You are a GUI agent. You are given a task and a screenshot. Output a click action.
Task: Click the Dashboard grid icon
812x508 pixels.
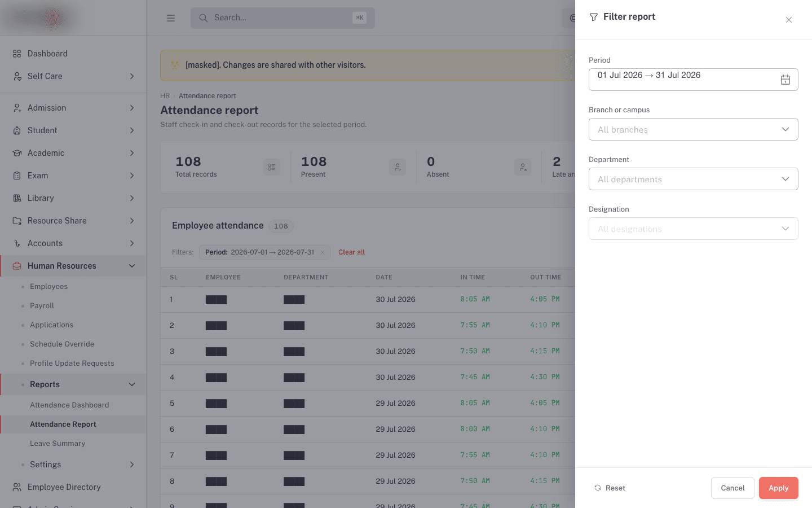pos(17,54)
